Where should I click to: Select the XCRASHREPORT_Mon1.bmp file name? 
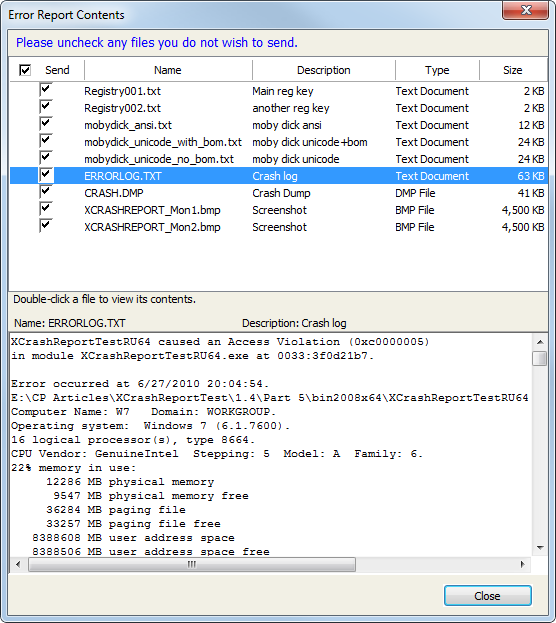[152, 211]
